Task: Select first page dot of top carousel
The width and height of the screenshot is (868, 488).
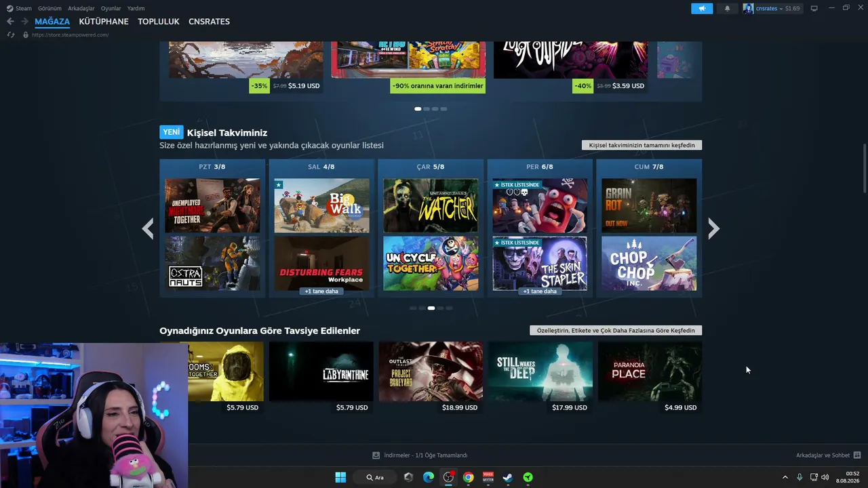Action: point(418,108)
